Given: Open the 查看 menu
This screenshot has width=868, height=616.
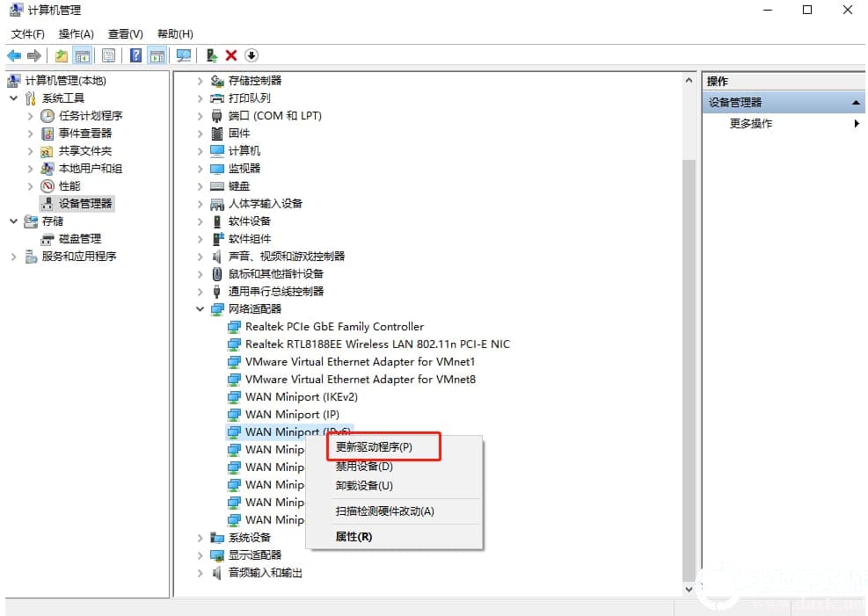Looking at the screenshot, I should pos(124,33).
